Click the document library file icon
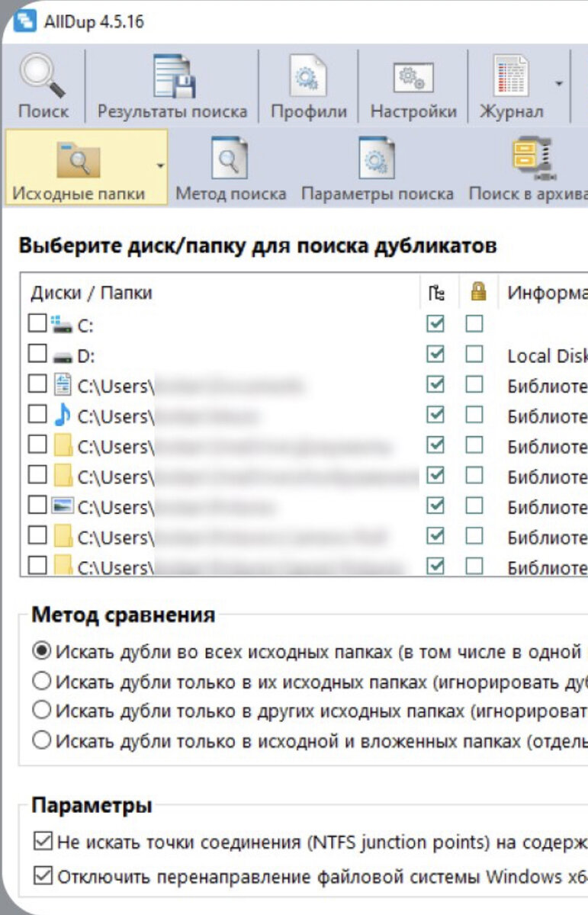 click(x=63, y=385)
